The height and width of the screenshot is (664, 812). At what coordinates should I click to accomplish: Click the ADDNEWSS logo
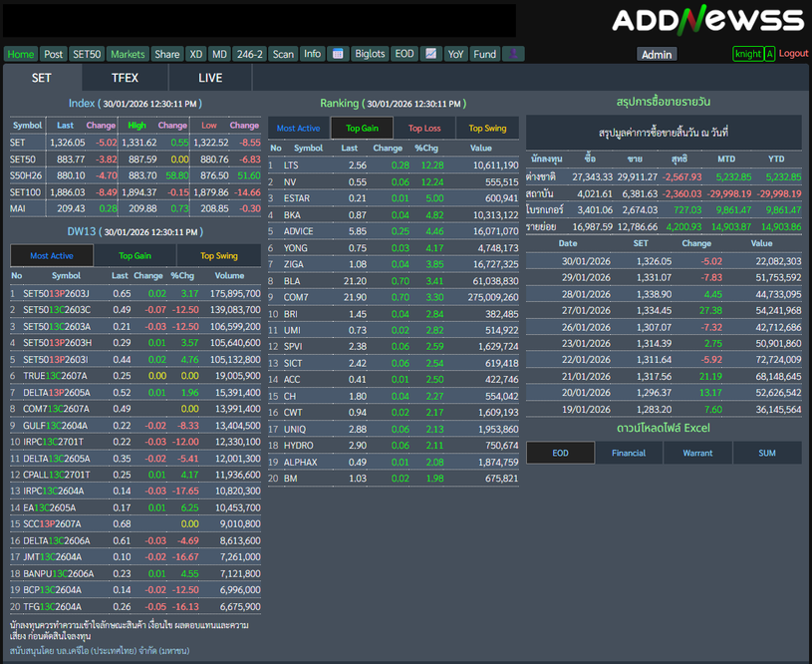pos(707,20)
